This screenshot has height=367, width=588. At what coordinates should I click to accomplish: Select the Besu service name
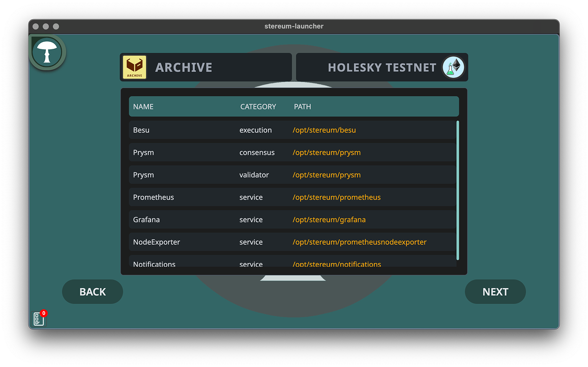click(141, 130)
